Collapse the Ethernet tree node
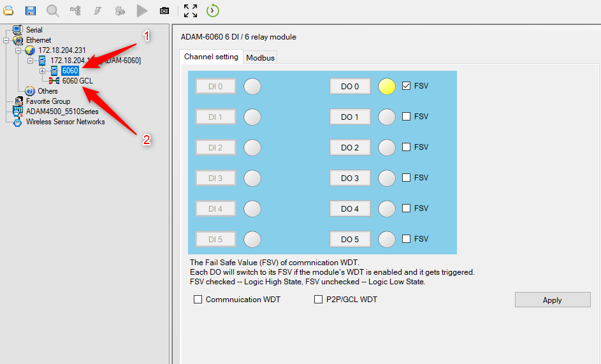 point(6,40)
